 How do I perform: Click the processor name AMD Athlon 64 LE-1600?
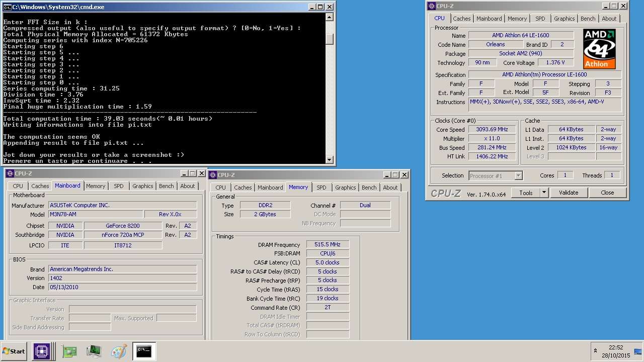[521, 36]
